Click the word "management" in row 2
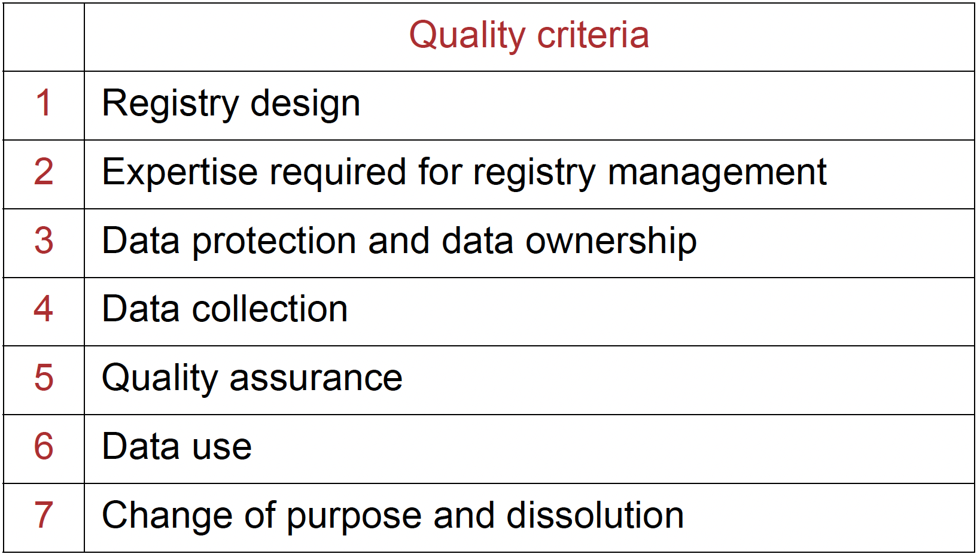Viewport: 980px width, 560px height. (717, 172)
